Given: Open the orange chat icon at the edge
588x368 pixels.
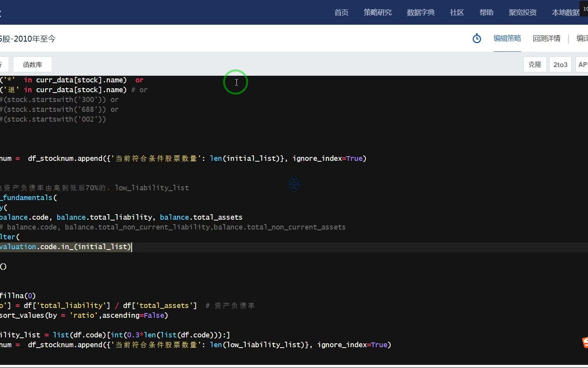Looking at the screenshot, I should tap(585, 342).
